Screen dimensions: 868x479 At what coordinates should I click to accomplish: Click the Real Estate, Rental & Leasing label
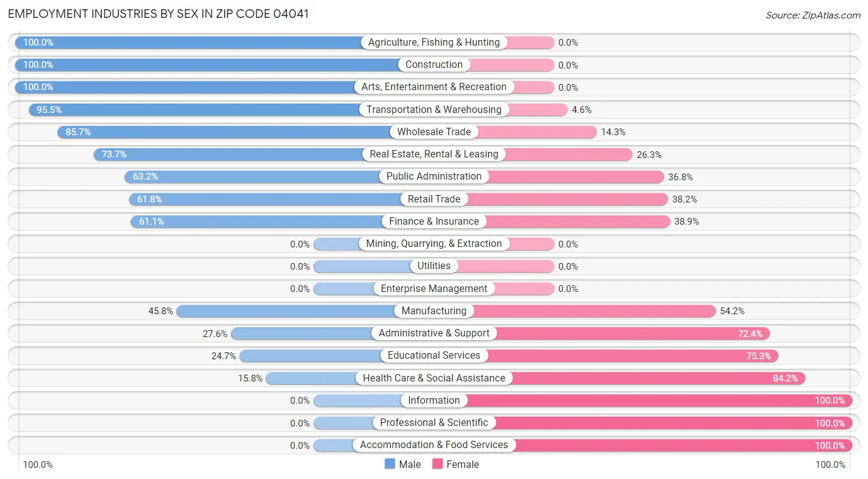[x=434, y=154]
